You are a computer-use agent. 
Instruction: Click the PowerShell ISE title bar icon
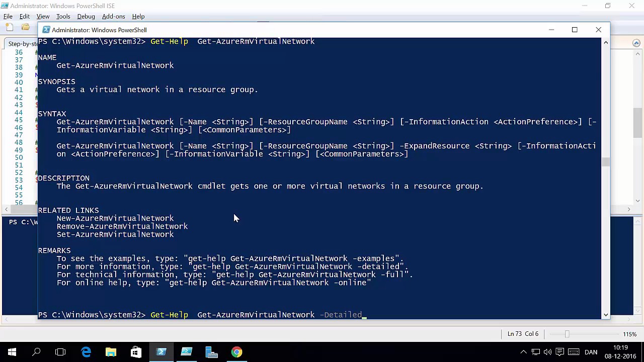(5, 6)
